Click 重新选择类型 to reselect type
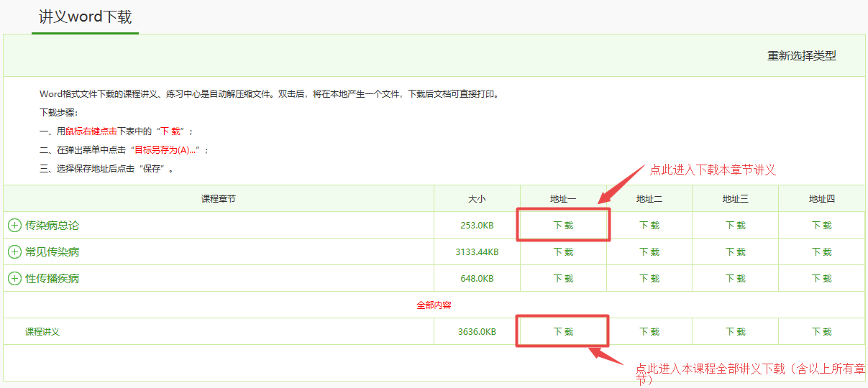 (801, 56)
